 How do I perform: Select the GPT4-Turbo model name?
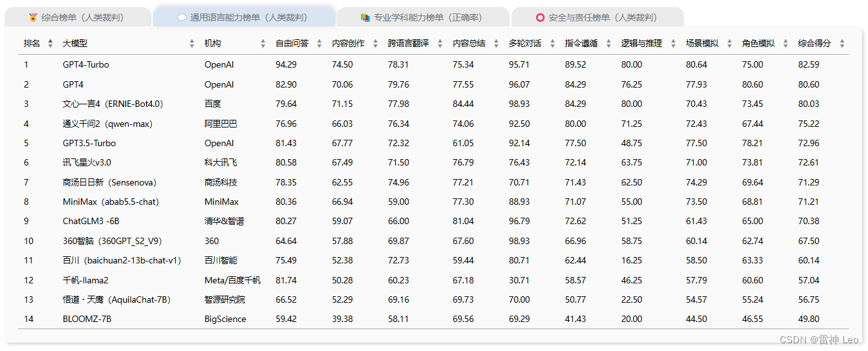pyautogui.click(x=86, y=64)
